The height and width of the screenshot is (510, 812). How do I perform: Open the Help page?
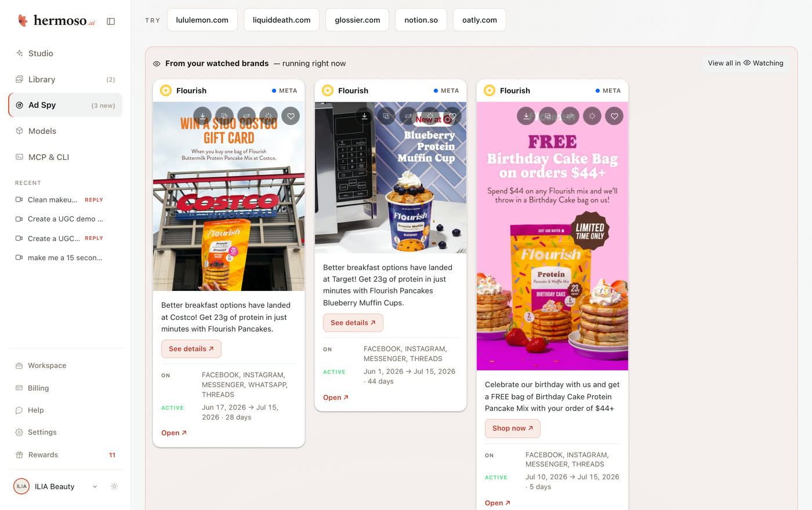65,410
